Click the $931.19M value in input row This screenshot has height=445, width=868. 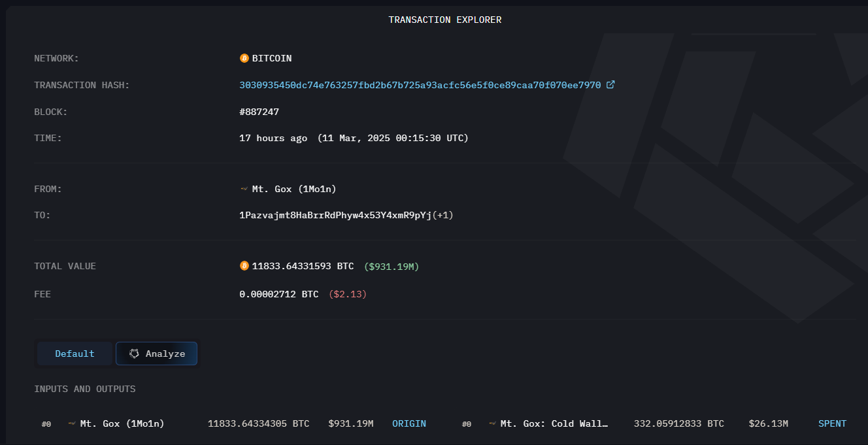351,423
